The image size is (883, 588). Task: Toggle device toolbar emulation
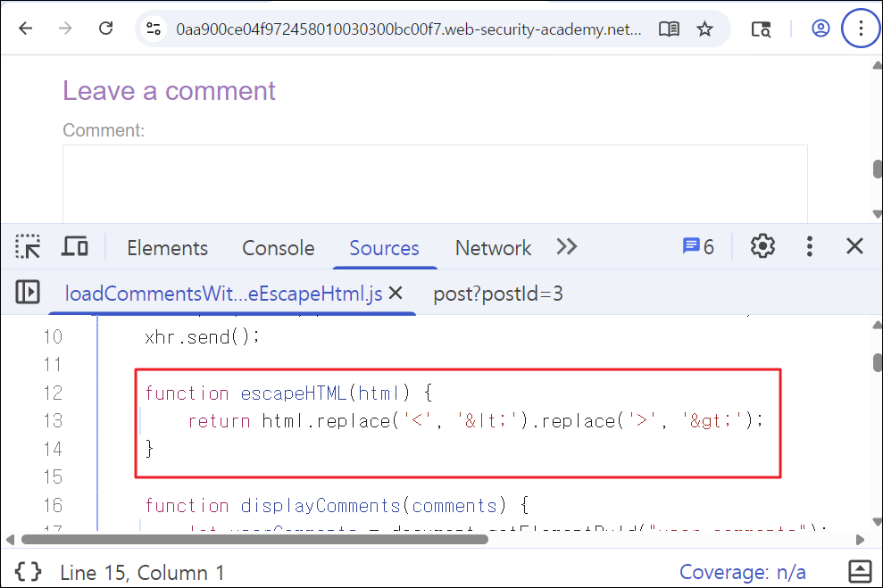(74, 246)
